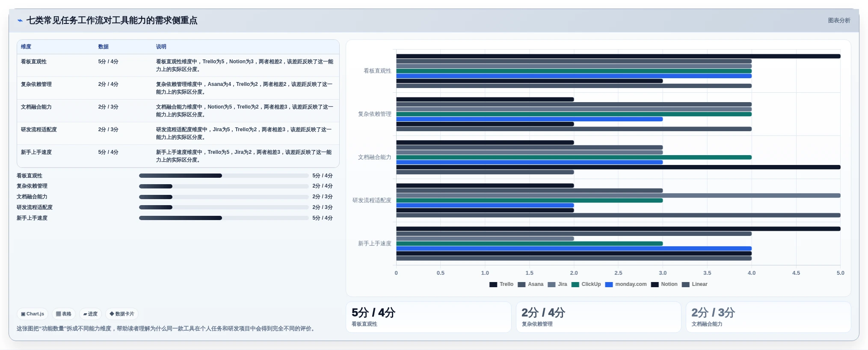Image resolution: width=868 pixels, height=350 pixels.
Task: Click the 数据卡片 tag chip
Action: click(122, 314)
